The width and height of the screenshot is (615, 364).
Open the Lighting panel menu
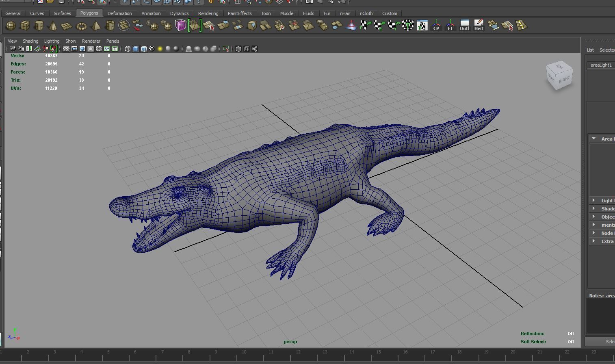click(52, 41)
